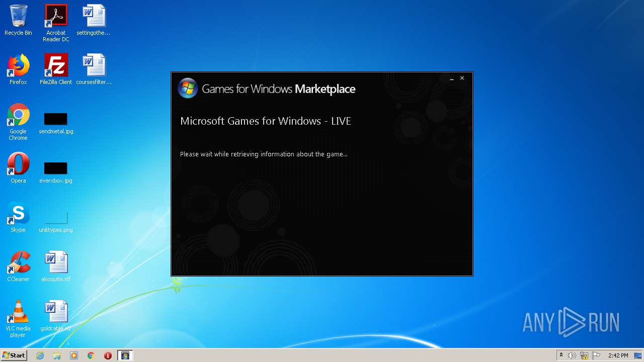Select the unittypes.png file
644x362 pixels.
click(56, 222)
